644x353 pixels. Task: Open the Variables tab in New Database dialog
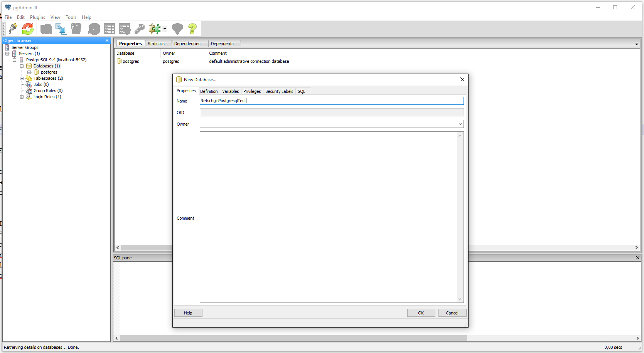pyautogui.click(x=231, y=91)
